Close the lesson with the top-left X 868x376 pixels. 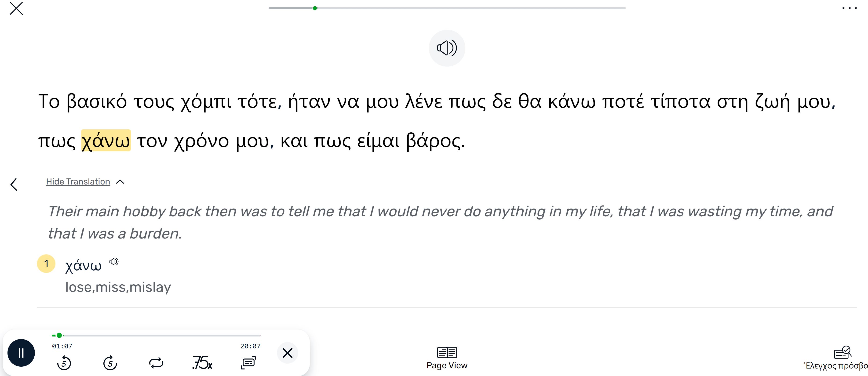point(16,8)
